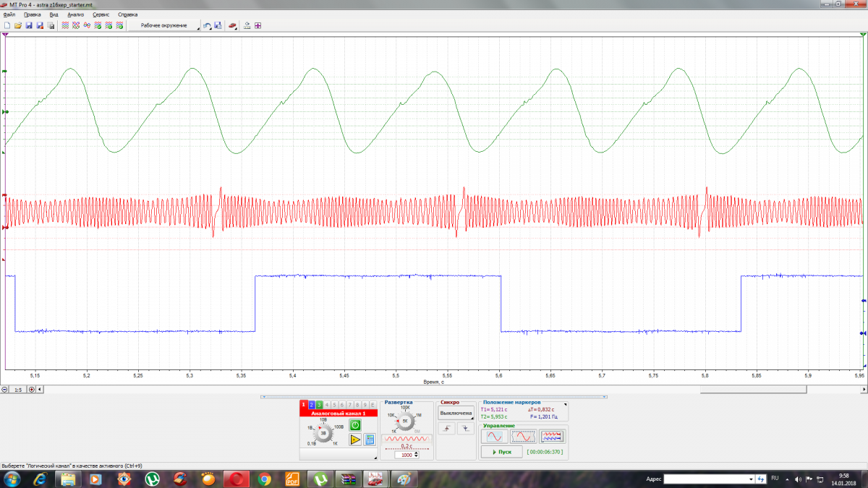
Task: Open the Выключена sync mode dropdown
Action: 456,413
